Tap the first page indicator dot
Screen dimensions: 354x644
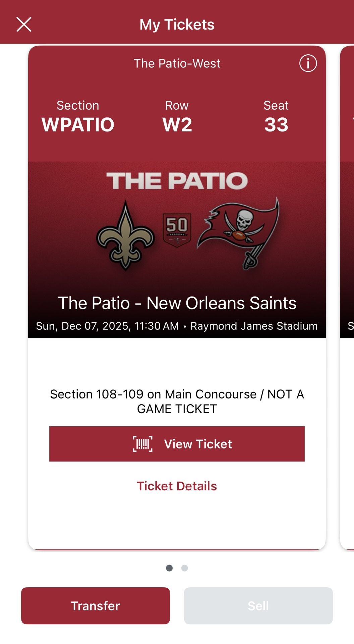[x=170, y=568]
